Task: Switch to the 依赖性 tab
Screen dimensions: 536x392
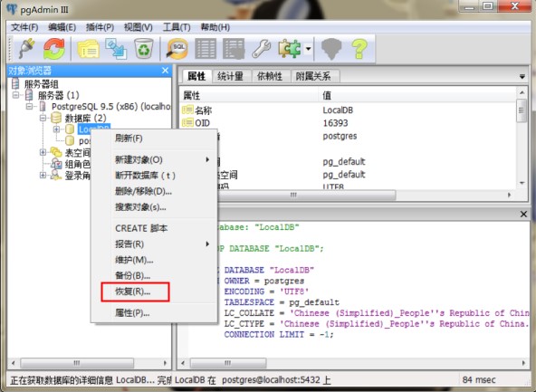Action: 270,76
